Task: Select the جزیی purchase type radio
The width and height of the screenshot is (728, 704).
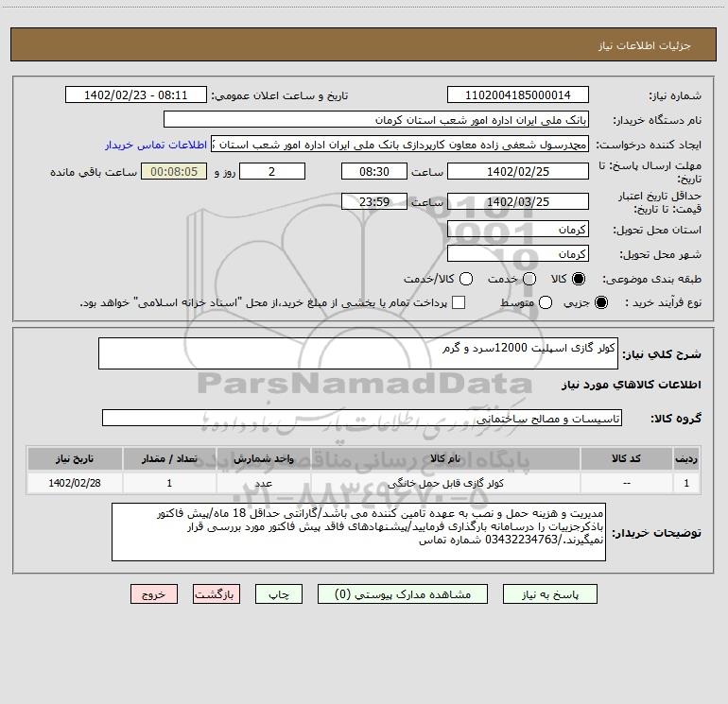Action: point(600,302)
